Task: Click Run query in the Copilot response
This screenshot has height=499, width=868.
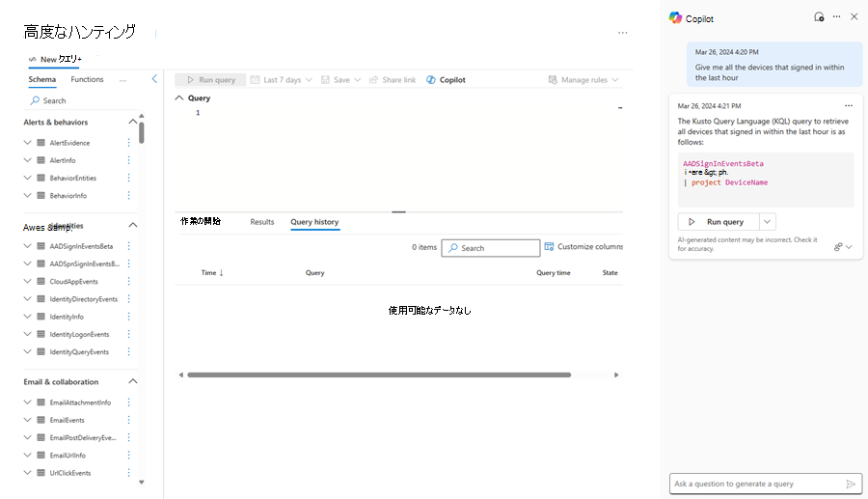Action: 719,222
